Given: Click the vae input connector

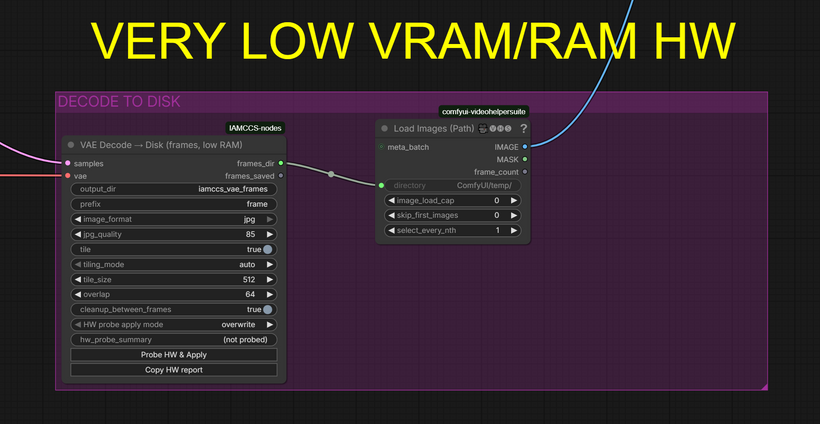Looking at the screenshot, I should (67, 176).
